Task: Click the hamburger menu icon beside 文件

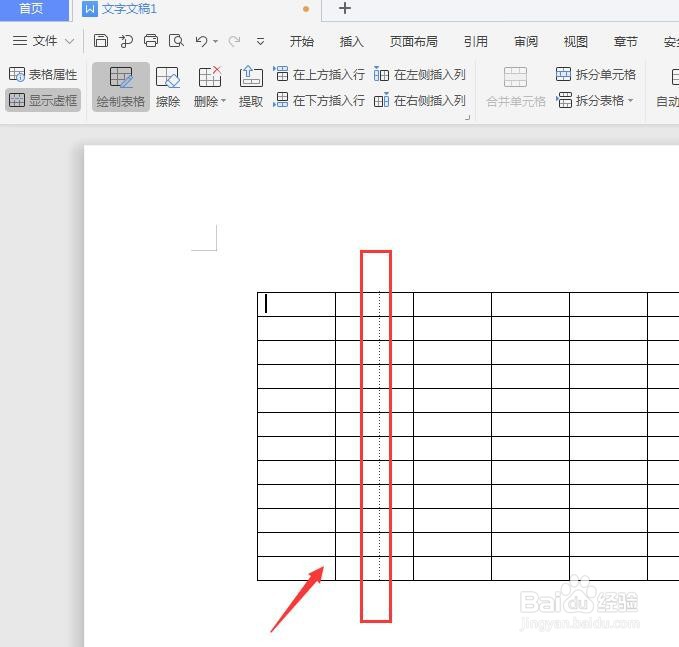Action: point(19,41)
